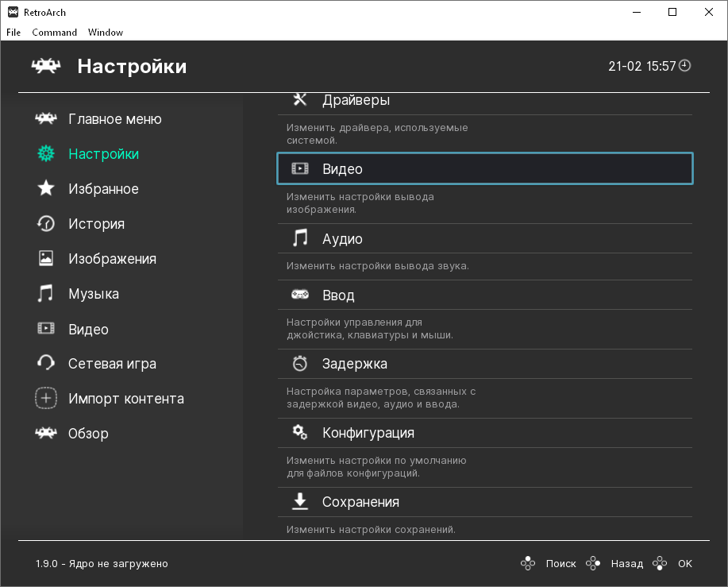This screenshot has width=728, height=587.
Task: Click the RetroArch logo in the header
Action: tap(46, 66)
